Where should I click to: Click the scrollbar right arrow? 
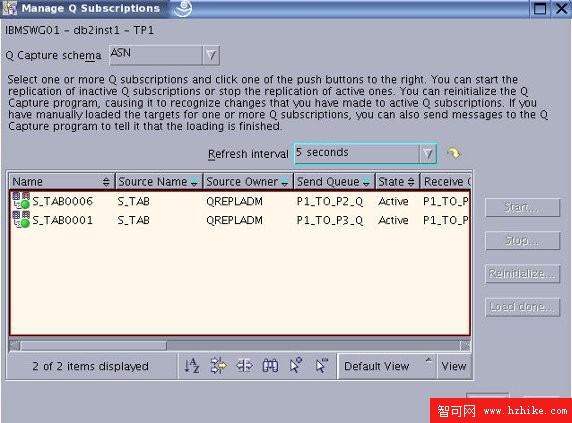click(465, 345)
